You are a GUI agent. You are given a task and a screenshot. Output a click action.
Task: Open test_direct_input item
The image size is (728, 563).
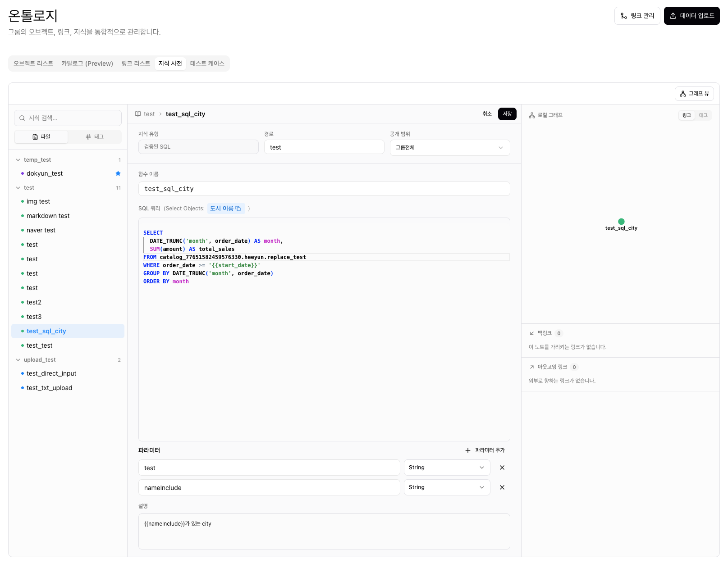coord(68,373)
